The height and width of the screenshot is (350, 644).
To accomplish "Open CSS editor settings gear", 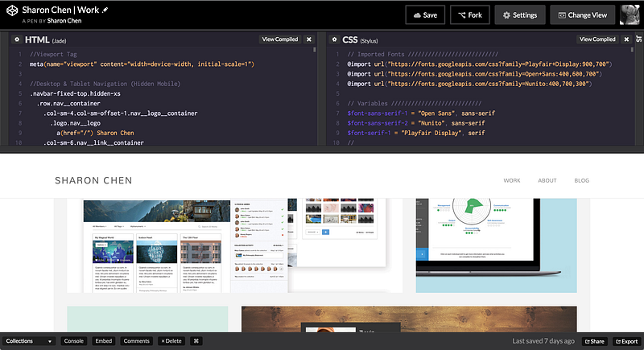I will [334, 39].
